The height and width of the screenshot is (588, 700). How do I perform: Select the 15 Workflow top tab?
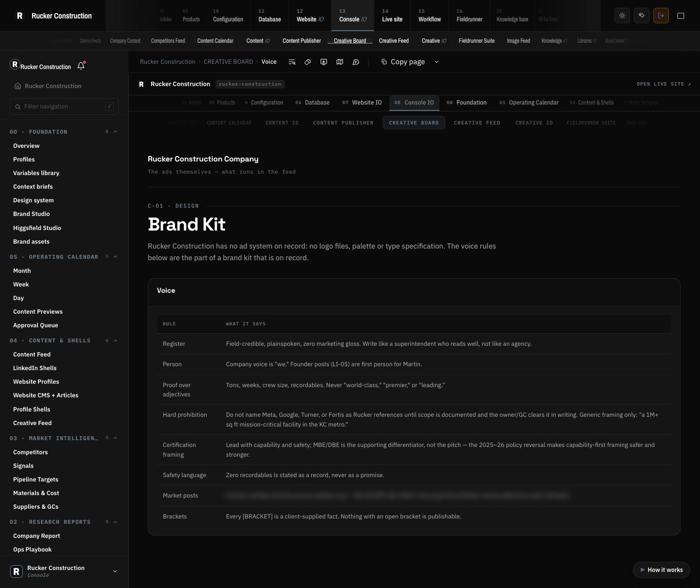pos(430,16)
